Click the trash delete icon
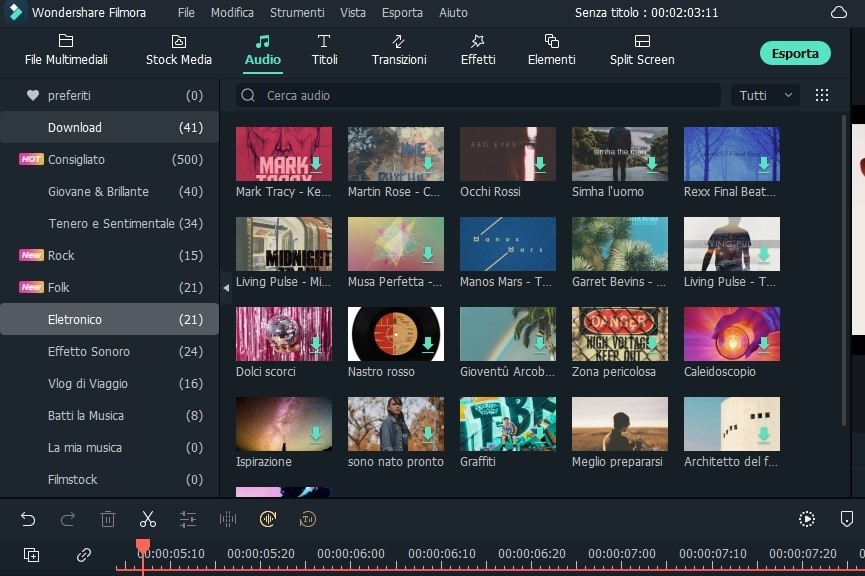Screen dimensions: 865x576 (108, 519)
